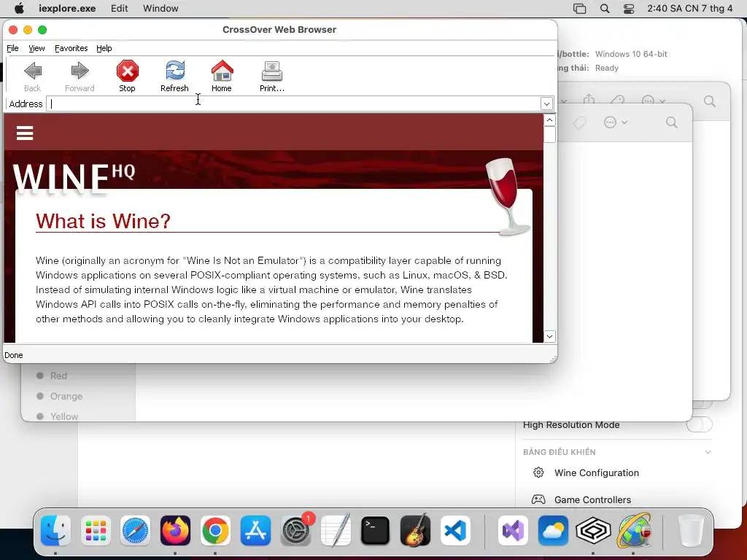Open macOS Edit menu
Viewport: 747px width, 560px height.
(x=119, y=9)
